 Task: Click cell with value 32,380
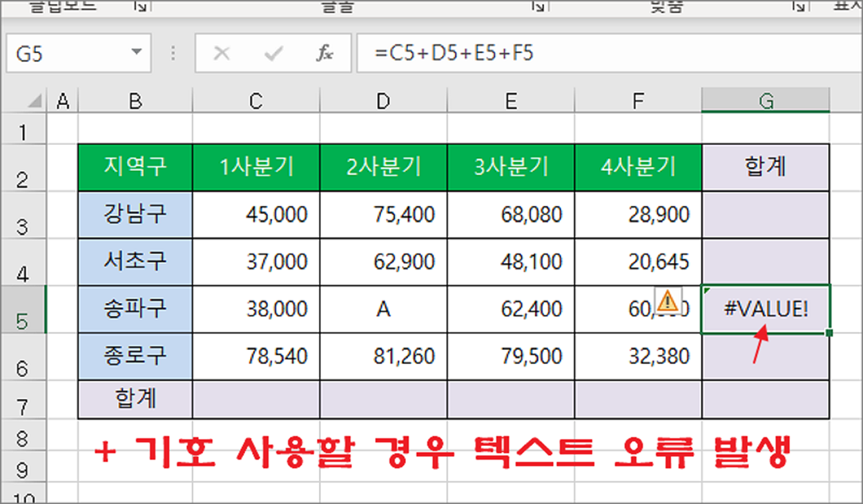point(638,356)
